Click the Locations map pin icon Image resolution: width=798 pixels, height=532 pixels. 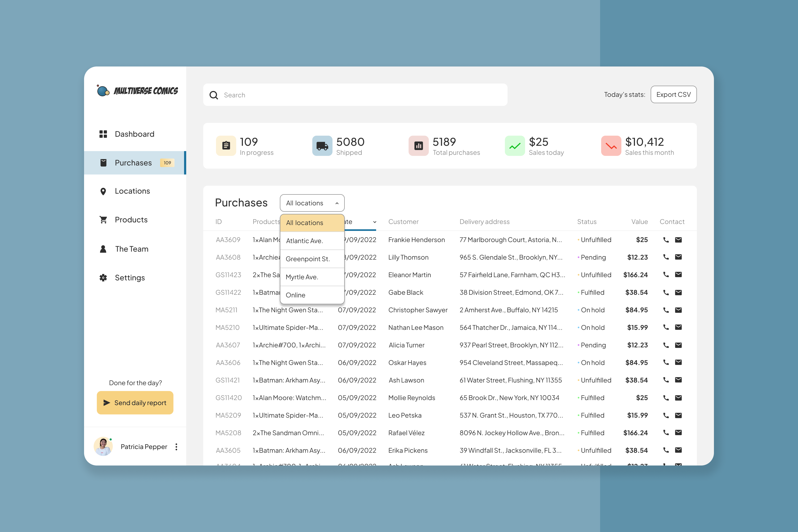[103, 191]
